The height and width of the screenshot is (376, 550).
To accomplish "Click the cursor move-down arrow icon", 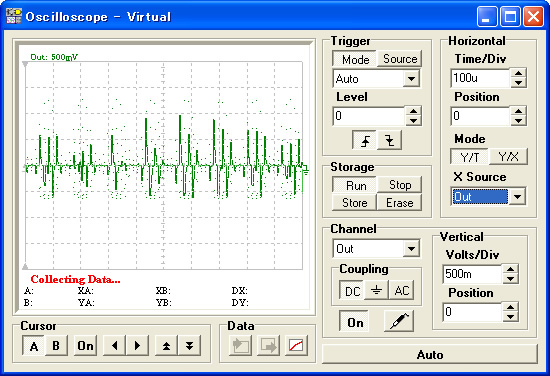I will (189, 346).
